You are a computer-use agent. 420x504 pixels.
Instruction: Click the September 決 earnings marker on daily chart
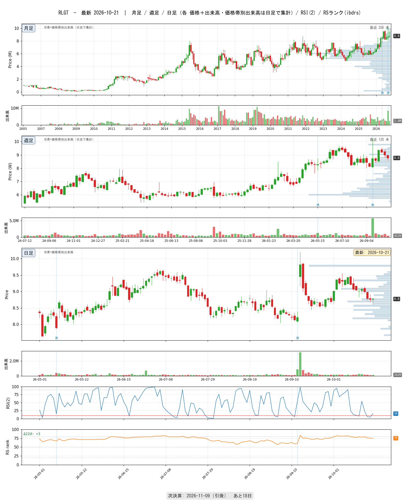click(x=298, y=338)
